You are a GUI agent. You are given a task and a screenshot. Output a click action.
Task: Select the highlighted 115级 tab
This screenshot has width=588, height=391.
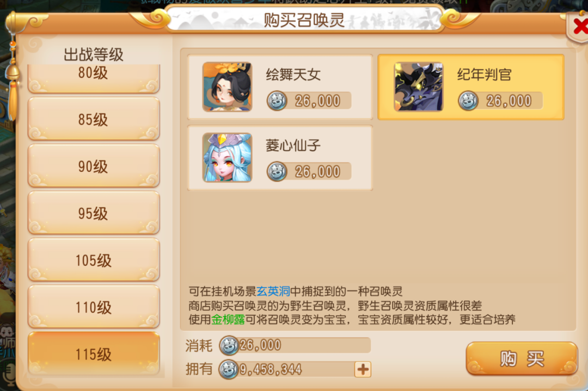click(x=94, y=353)
